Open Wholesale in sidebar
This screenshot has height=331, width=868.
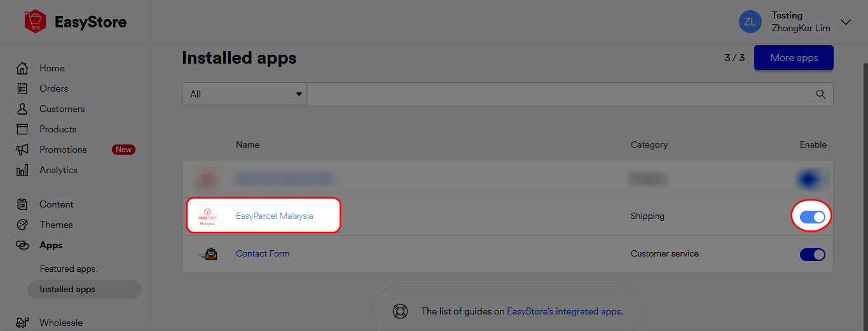pyautogui.click(x=61, y=323)
